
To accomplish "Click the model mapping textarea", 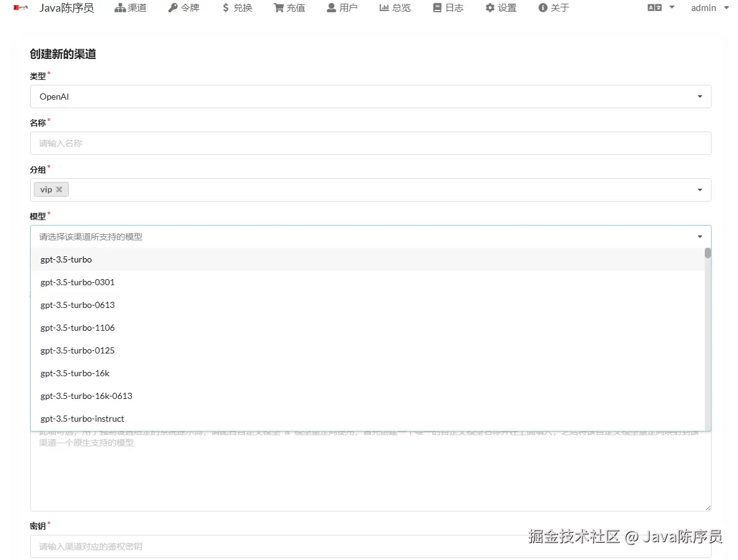I will (x=371, y=471).
